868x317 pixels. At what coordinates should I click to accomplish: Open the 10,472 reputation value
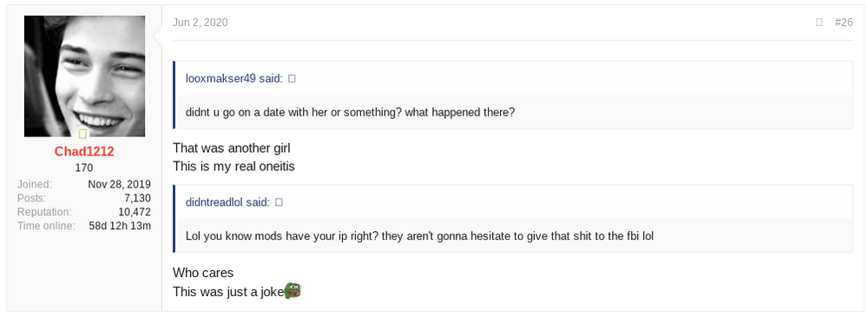coord(135,212)
